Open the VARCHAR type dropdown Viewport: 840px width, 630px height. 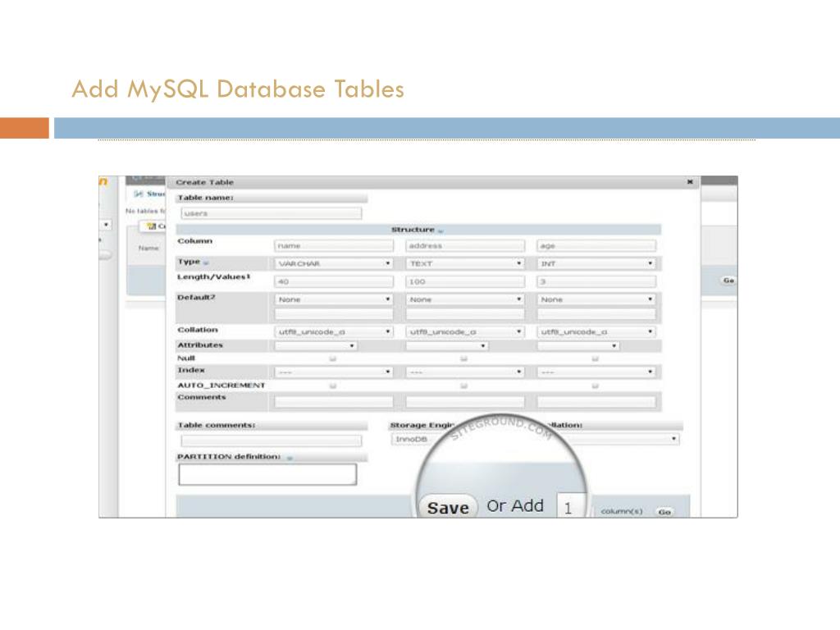point(334,263)
